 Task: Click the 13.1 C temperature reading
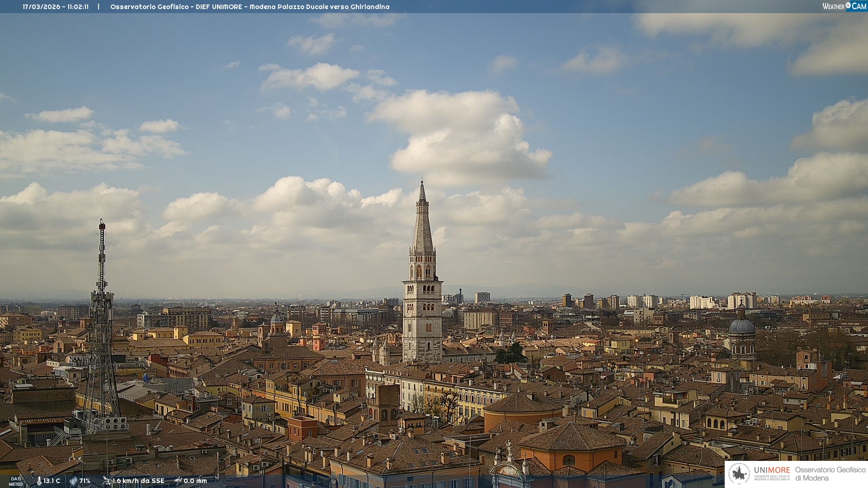point(52,481)
